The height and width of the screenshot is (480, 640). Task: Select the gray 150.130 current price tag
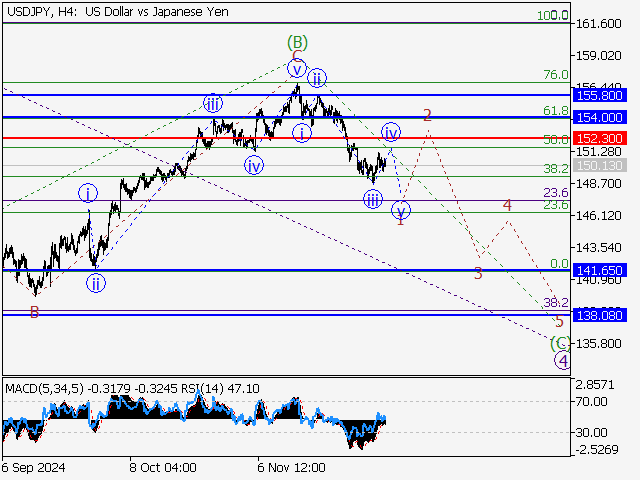tap(601, 165)
